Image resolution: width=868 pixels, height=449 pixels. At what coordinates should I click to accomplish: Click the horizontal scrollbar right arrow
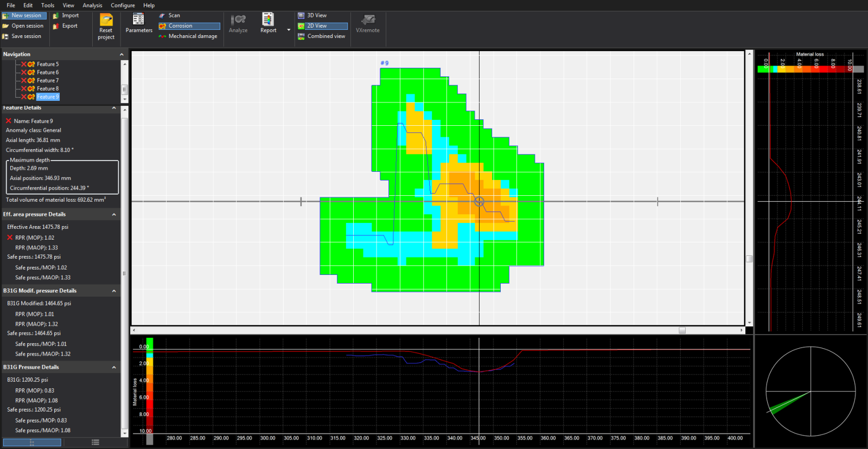[x=742, y=330]
